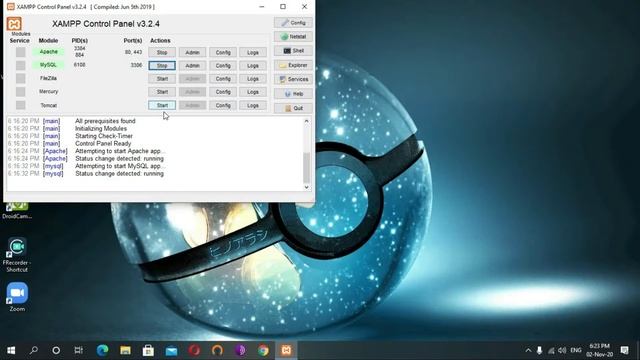Open Help in the XAMPP sidebar
640x360 pixels.
coord(293,94)
